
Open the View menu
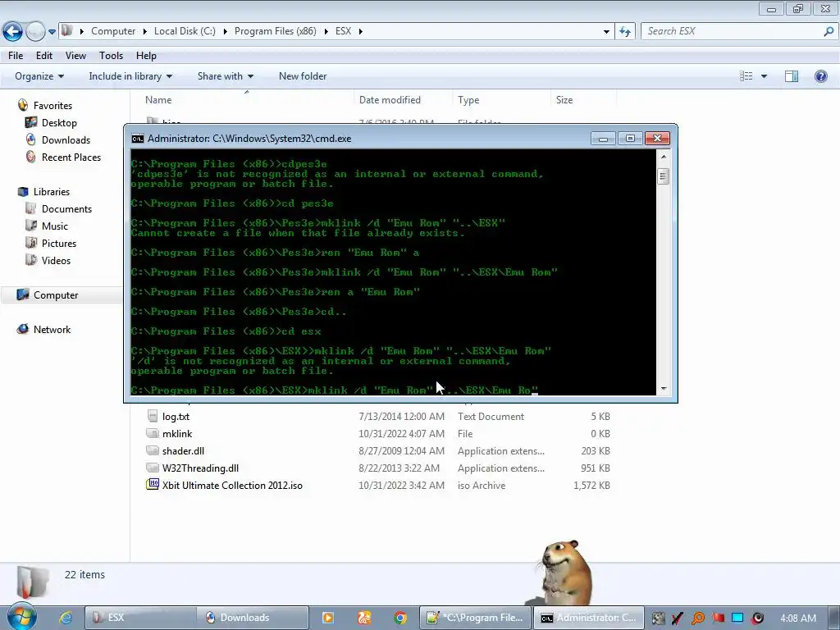[x=75, y=56]
